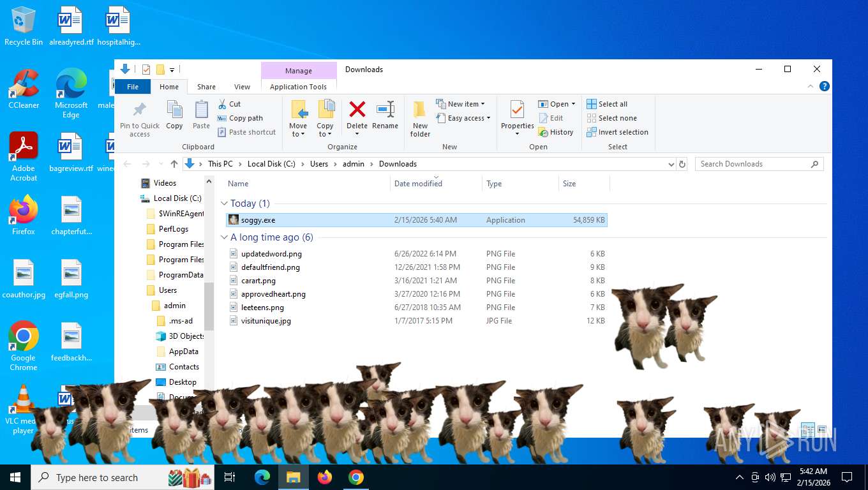Click Invert selection in ribbon
This screenshot has height=490, width=868.
point(617,132)
